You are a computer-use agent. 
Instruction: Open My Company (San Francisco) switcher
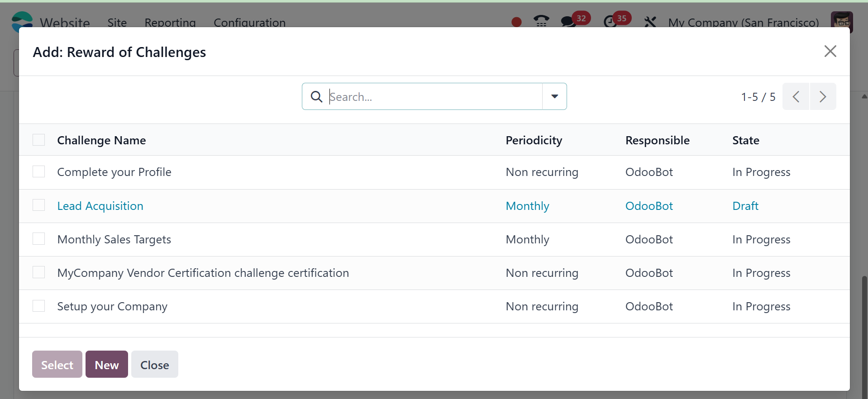coord(744,22)
